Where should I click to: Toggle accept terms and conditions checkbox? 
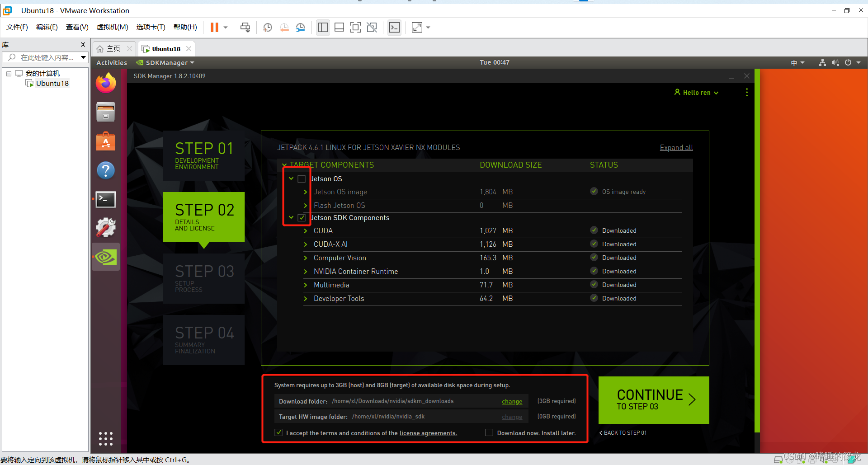click(278, 433)
